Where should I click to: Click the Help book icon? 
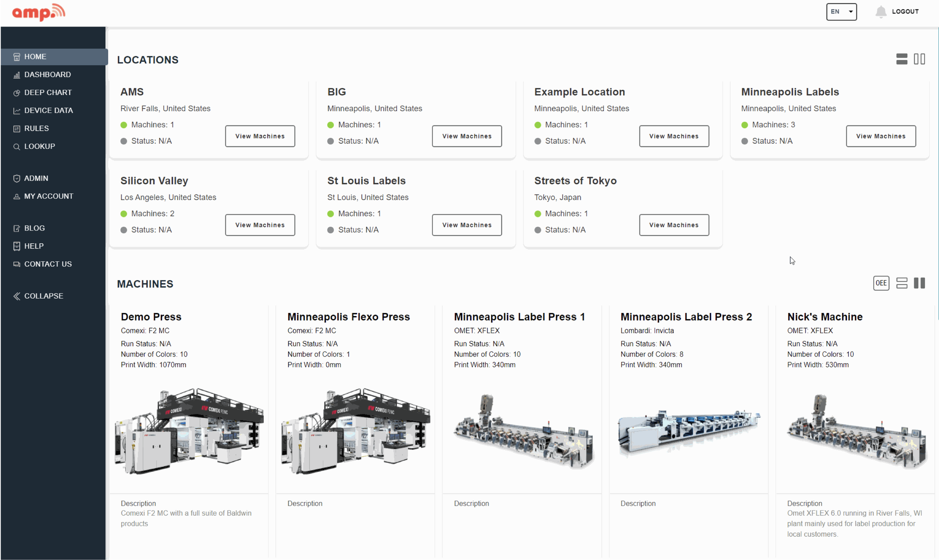point(17,246)
